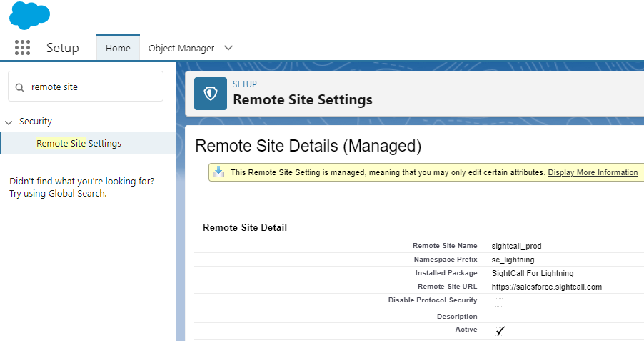
Task: Open the Object Manager tab
Action: point(181,48)
